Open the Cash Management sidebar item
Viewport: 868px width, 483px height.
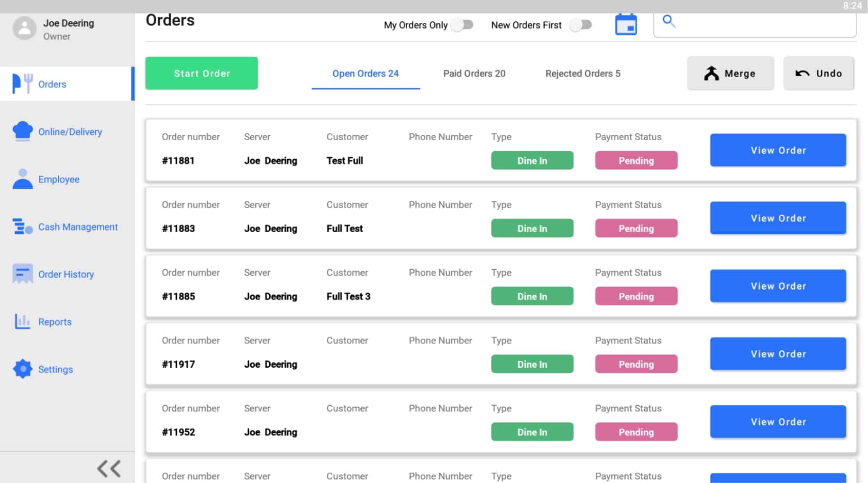(x=67, y=227)
